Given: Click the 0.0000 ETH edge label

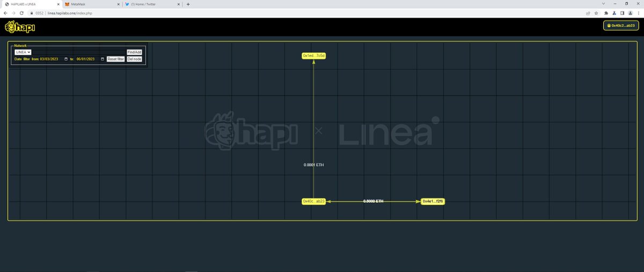Looking at the screenshot, I should pyautogui.click(x=374, y=201).
